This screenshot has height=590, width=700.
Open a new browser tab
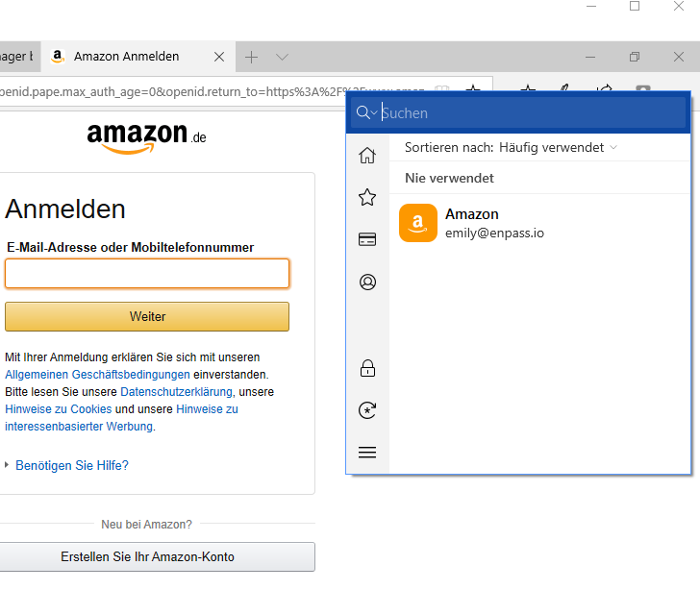pos(251,57)
